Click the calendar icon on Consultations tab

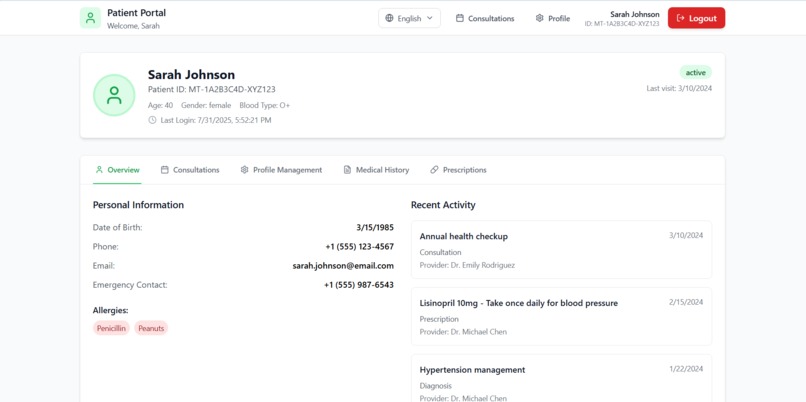click(164, 170)
